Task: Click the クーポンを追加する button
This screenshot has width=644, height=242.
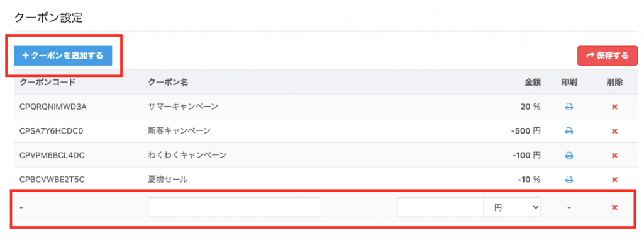Action: (x=63, y=55)
